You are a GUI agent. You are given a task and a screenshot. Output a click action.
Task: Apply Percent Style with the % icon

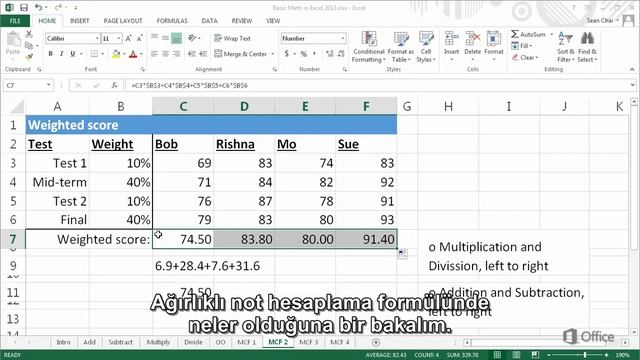[304, 54]
